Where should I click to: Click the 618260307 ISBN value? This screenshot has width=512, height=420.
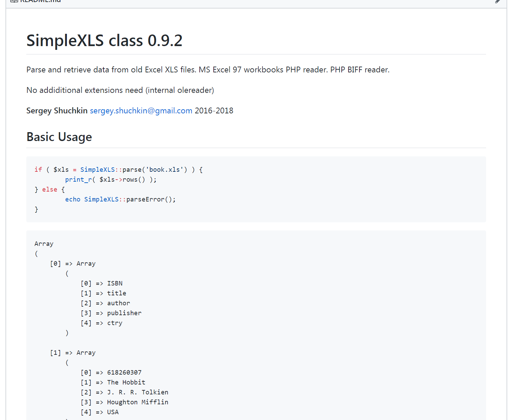[124, 373]
